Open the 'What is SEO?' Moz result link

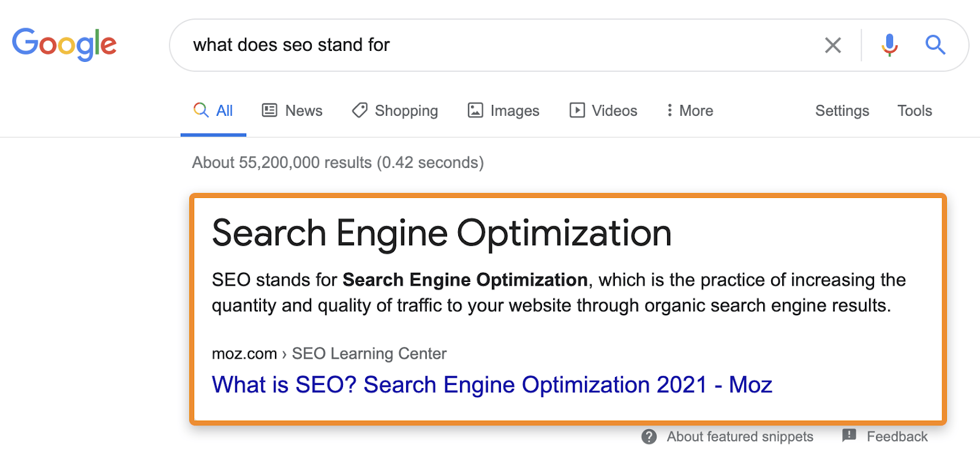491,385
